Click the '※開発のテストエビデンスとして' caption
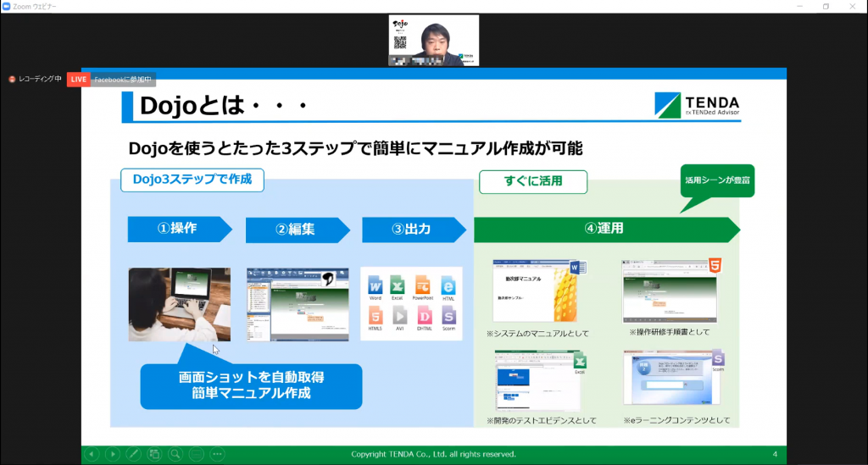868x465 pixels. (x=542, y=421)
